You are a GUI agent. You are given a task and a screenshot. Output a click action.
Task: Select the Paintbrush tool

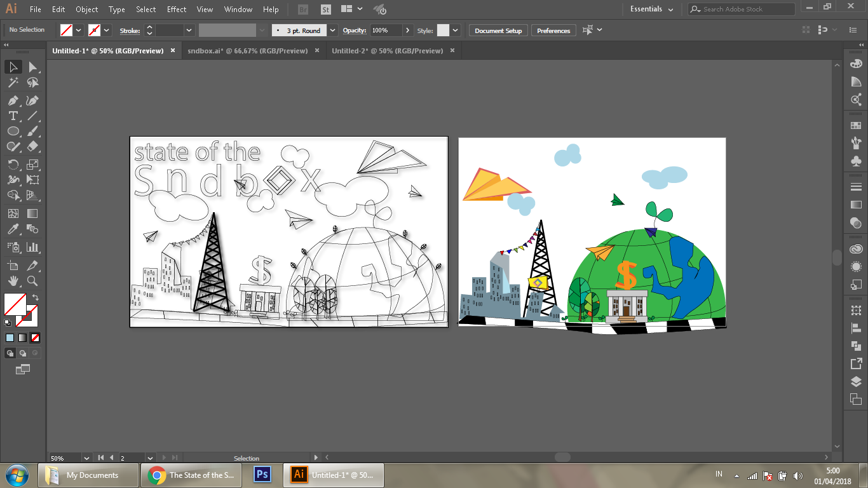pos(32,131)
